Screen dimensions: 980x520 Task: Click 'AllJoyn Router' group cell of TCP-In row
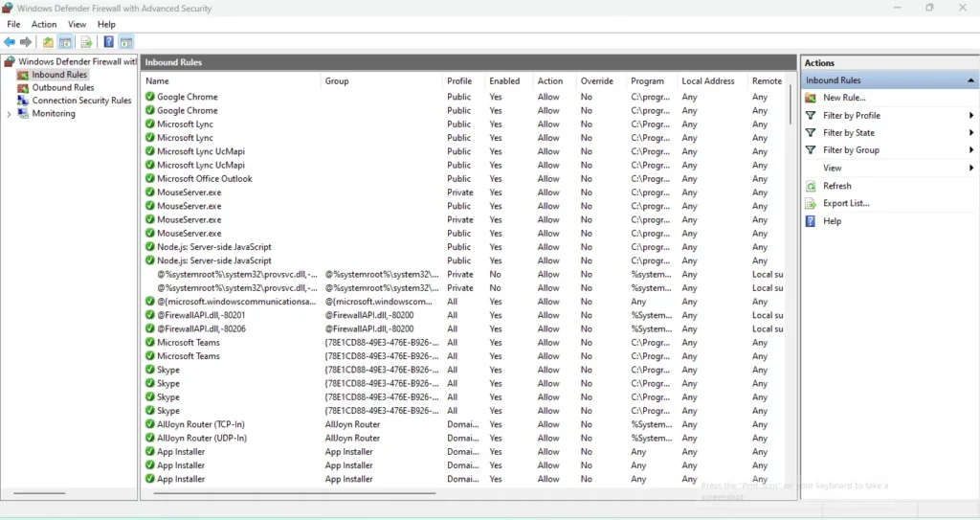352,424
